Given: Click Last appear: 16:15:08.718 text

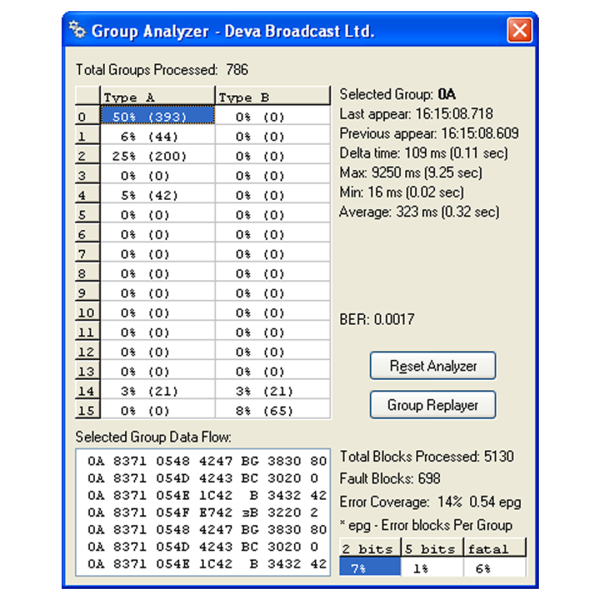Looking at the screenshot, I should [x=416, y=114].
